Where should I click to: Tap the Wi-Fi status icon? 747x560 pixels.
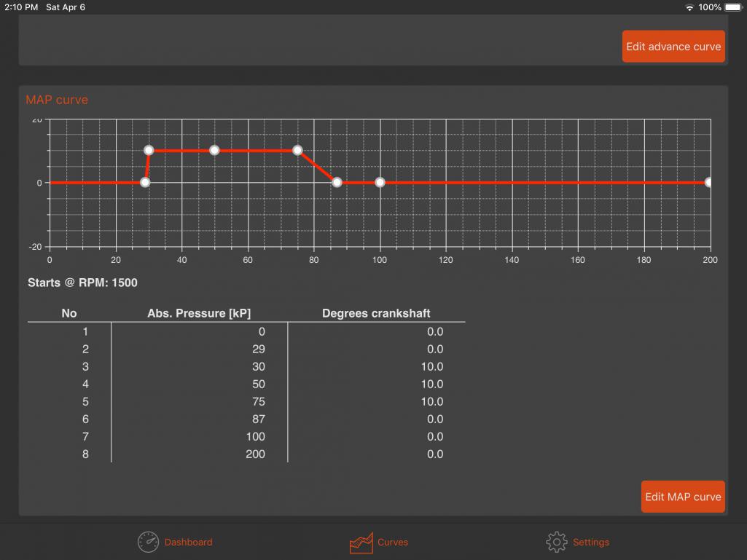pyautogui.click(x=689, y=7)
